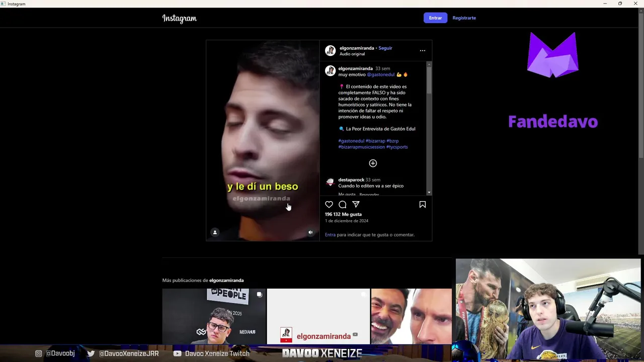Open the #tycsports hashtag
Image resolution: width=644 pixels, height=362 pixels.
pyautogui.click(x=397, y=147)
